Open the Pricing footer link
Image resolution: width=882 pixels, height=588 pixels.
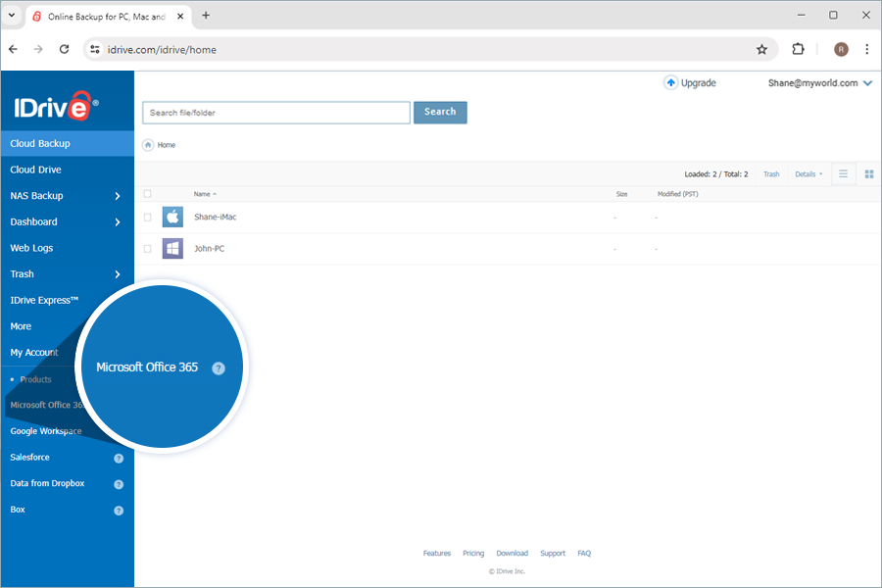pos(473,553)
